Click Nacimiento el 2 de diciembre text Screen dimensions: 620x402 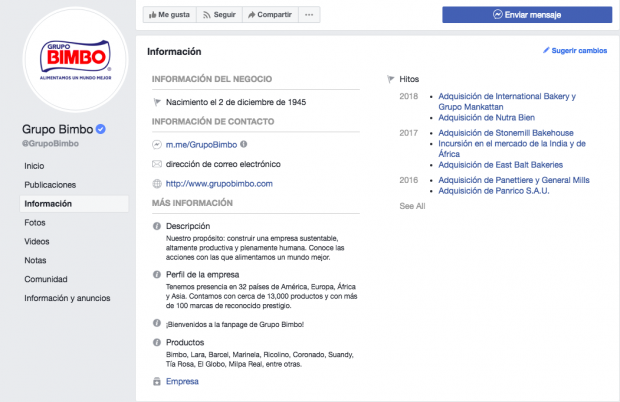tap(236, 102)
